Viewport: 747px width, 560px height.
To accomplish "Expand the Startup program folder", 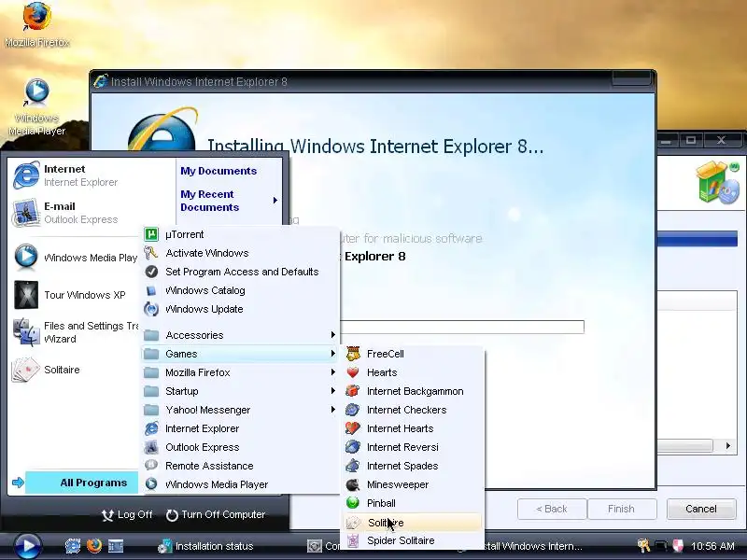I will [x=241, y=391].
